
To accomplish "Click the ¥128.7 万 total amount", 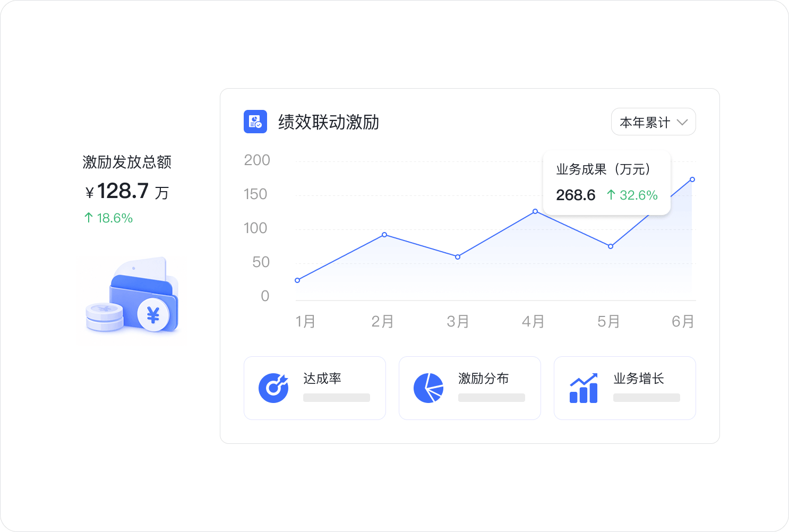I will click(127, 191).
